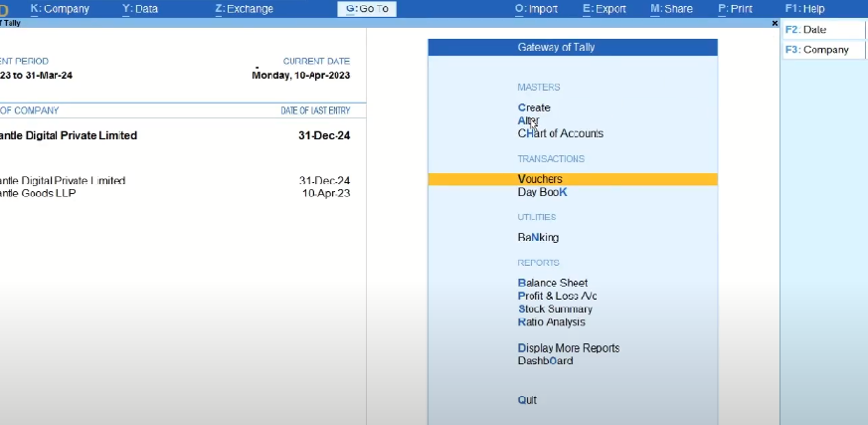868x425 pixels.
Task: Open the Y: Data menu
Action: point(140,9)
